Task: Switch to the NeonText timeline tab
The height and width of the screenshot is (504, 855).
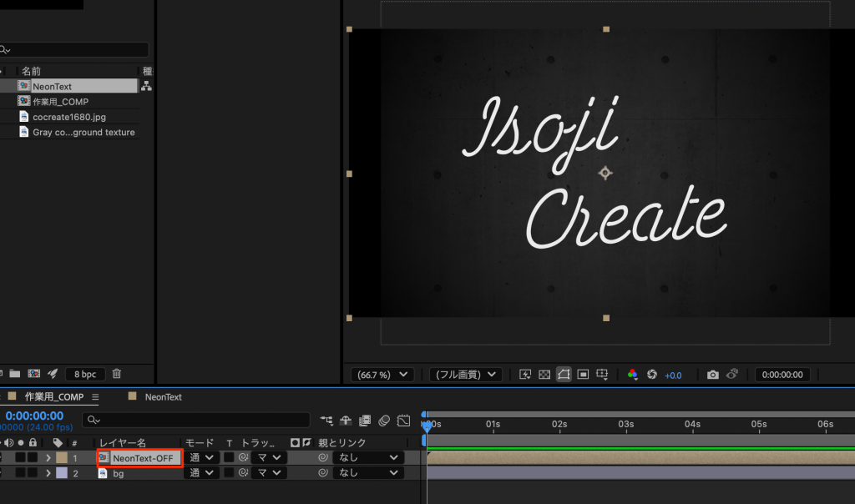Action: (x=163, y=397)
